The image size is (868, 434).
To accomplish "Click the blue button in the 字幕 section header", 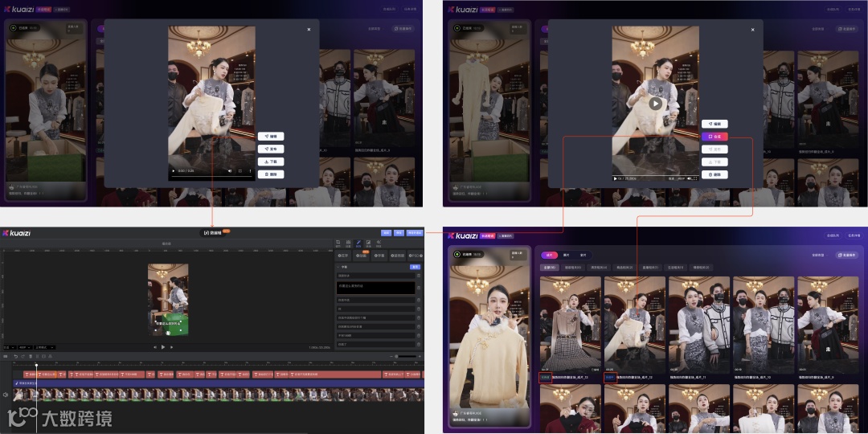I will tap(415, 267).
